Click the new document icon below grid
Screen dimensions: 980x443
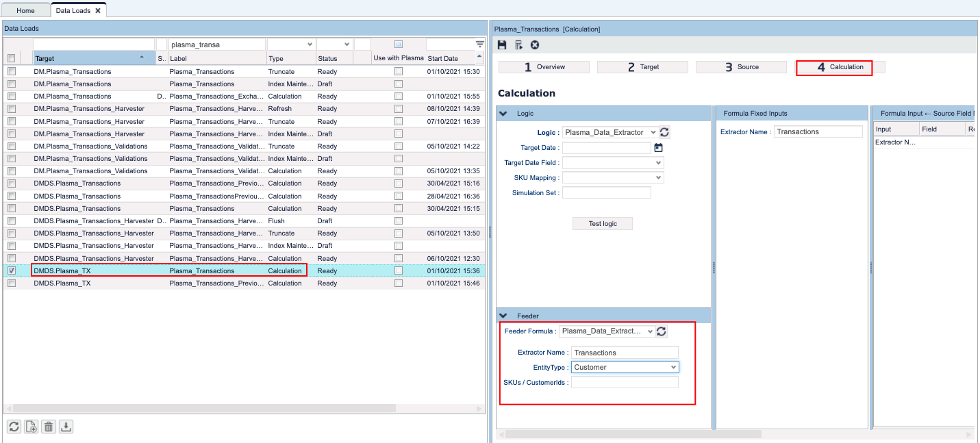[x=31, y=427]
